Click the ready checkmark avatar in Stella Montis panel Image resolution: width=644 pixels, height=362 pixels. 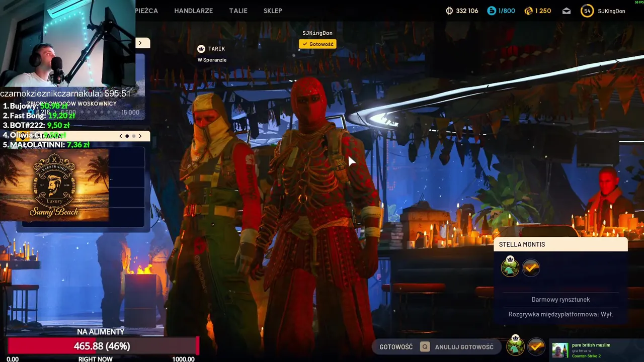click(531, 268)
